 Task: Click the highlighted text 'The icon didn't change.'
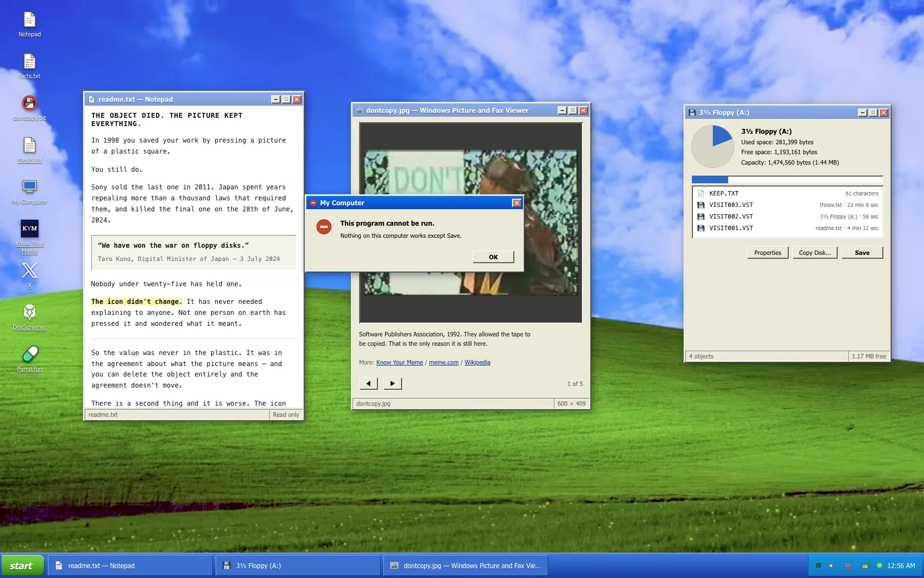point(136,302)
